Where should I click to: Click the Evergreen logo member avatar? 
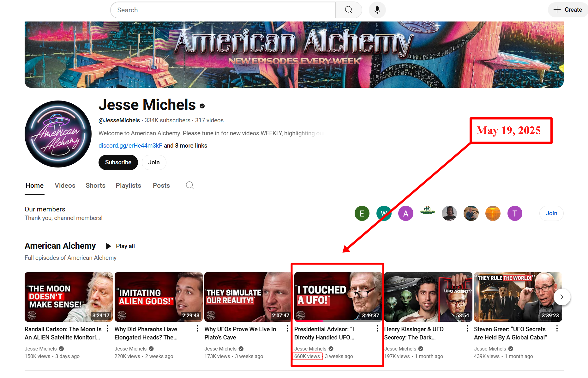(428, 210)
